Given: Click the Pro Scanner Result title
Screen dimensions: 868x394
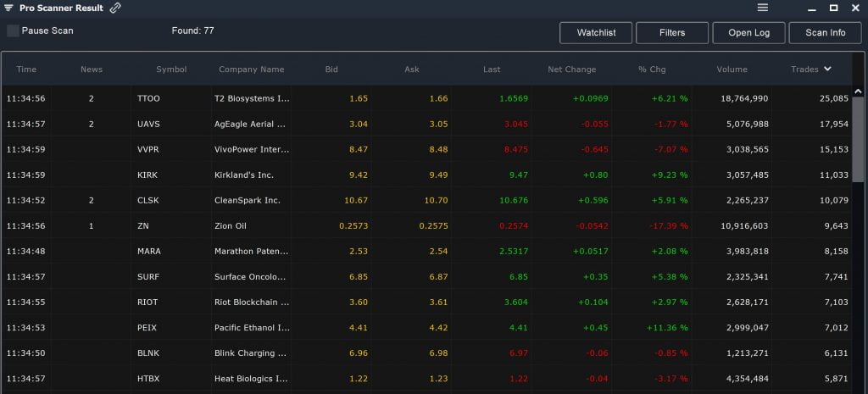Looking at the screenshot, I should (61, 8).
